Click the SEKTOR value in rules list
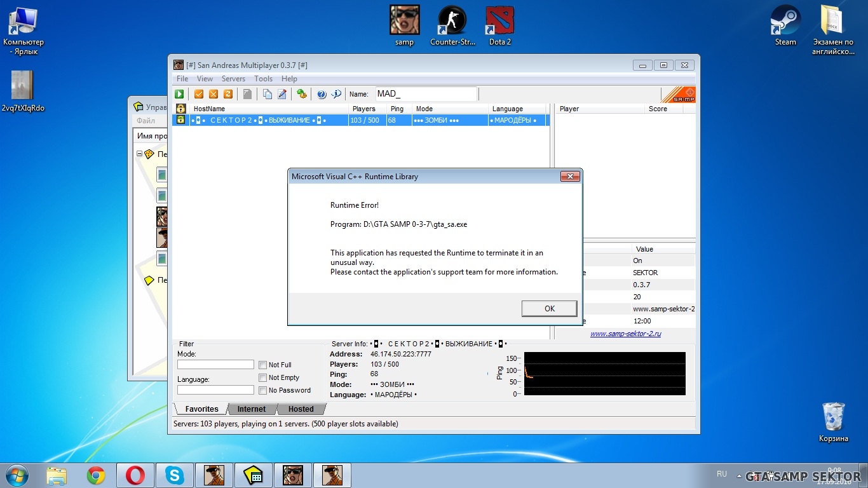The height and width of the screenshot is (488, 868). coord(645,273)
